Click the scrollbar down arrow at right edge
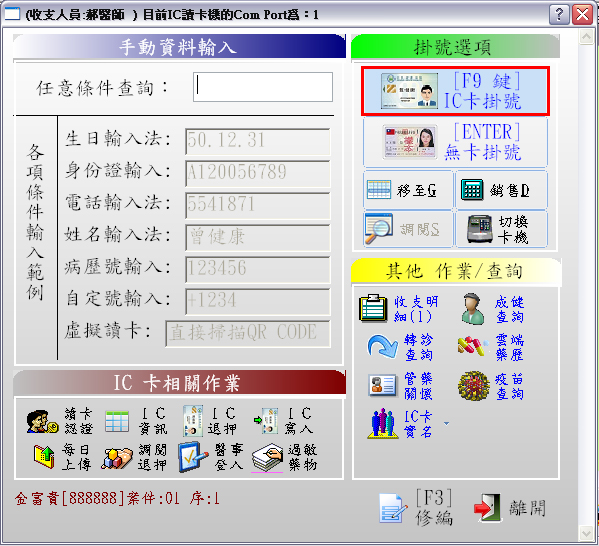599x546 pixels. point(586,533)
